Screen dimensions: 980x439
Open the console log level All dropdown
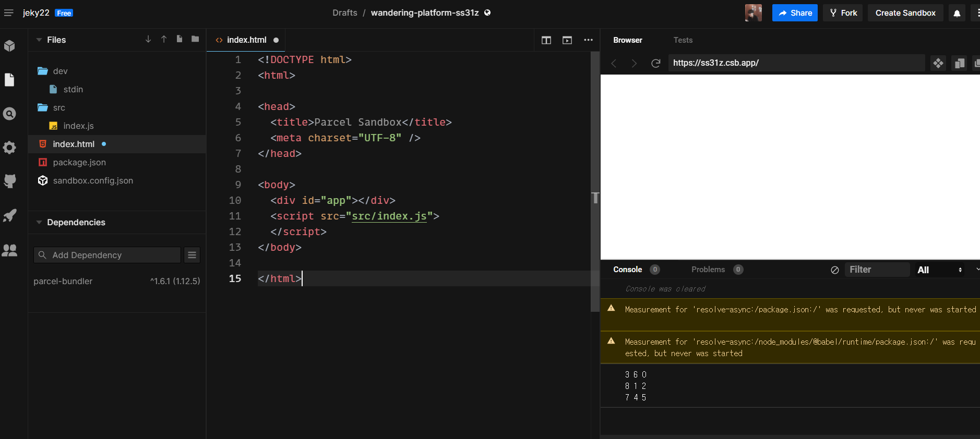(x=939, y=270)
